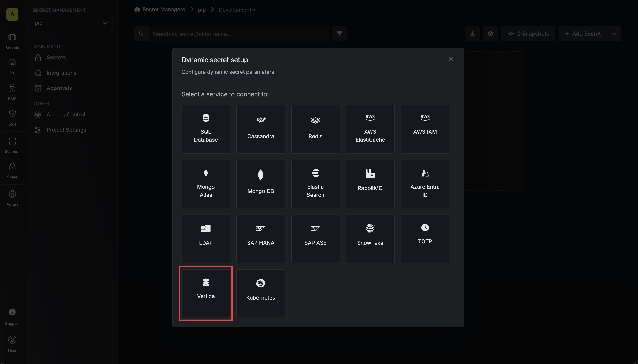Viewport: 638px width, 364px height.
Task: Open the User profile menu
Action: 12,344
